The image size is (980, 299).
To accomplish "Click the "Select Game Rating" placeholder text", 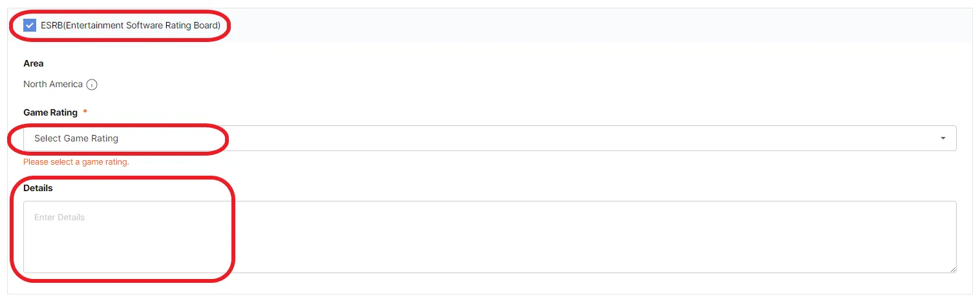I will [x=76, y=138].
